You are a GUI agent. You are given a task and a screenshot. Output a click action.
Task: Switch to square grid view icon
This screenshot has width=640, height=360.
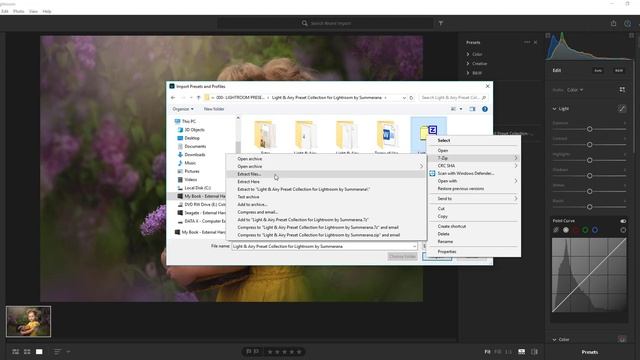click(x=27, y=351)
